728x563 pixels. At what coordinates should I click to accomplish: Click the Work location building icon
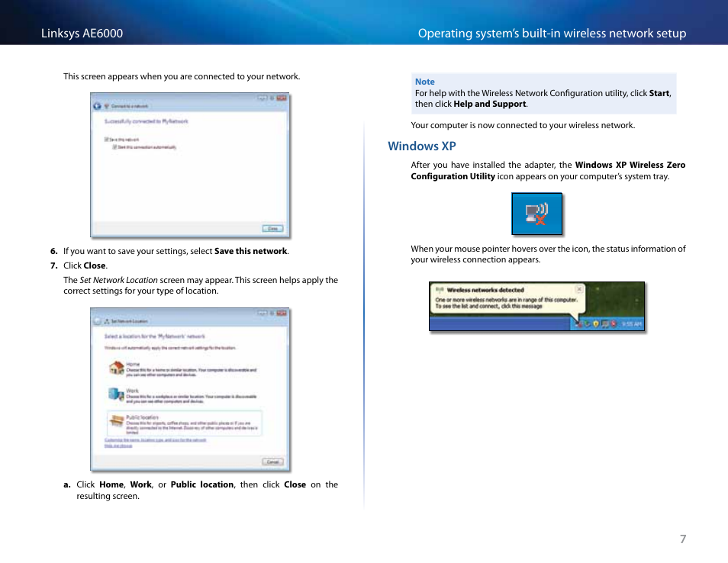[x=116, y=394]
